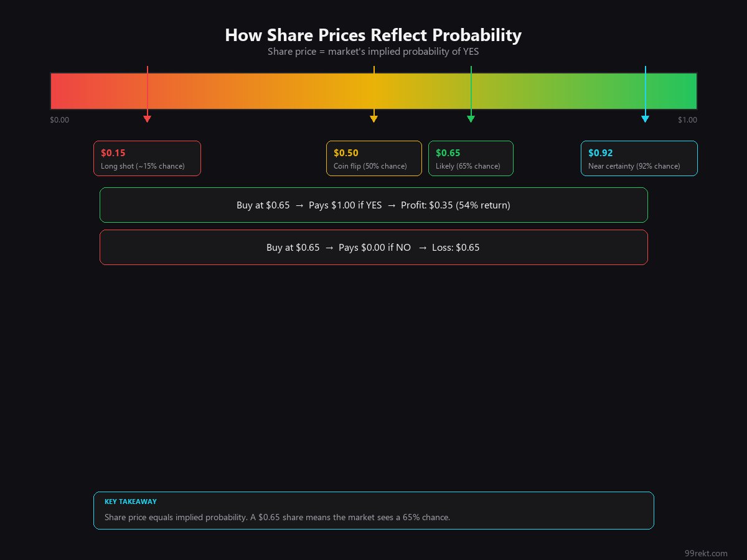Viewport: 747px width, 560px height.
Task: Select the $0.15 Long shot card
Action: pos(147,159)
